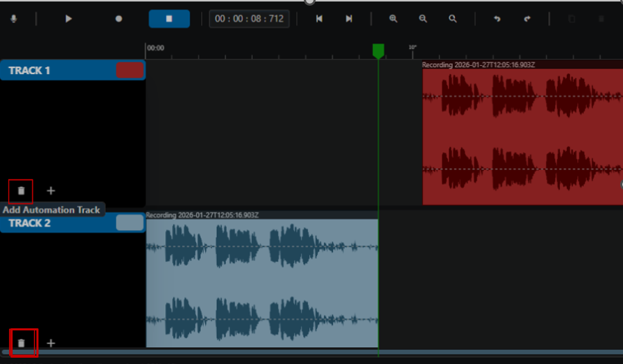The width and height of the screenshot is (623, 364).
Task: Open the red color swatch of TRACK 1
Action: 130,70
